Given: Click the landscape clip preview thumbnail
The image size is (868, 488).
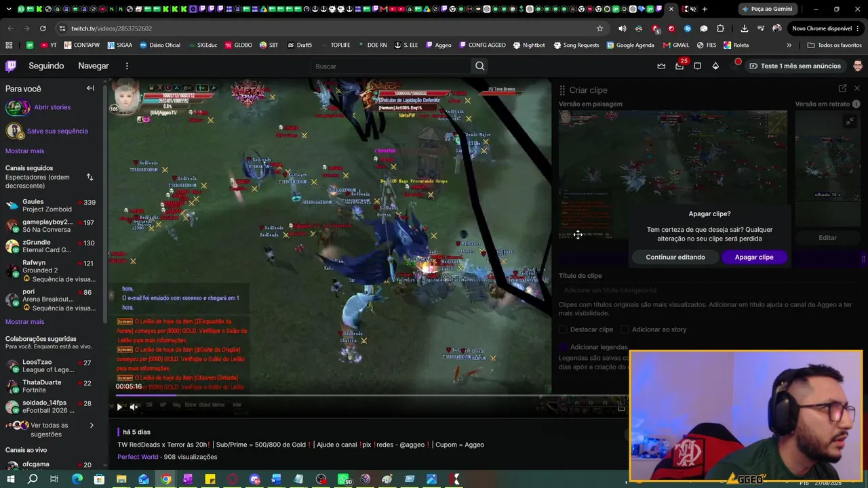Looking at the screenshot, I should pyautogui.click(x=673, y=175).
